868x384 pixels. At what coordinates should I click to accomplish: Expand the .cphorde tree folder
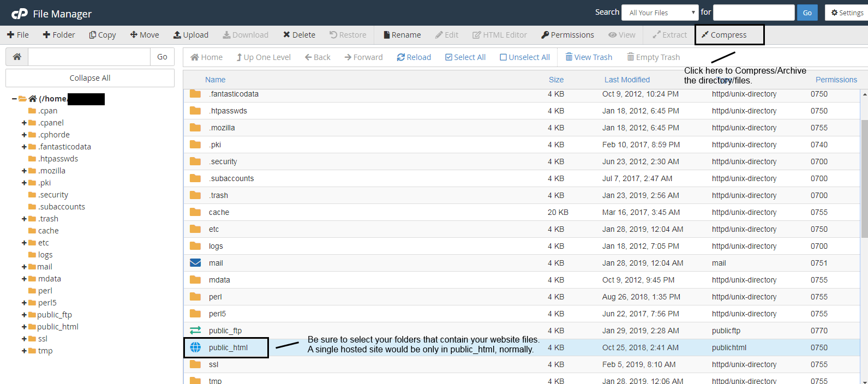coord(24,135)
